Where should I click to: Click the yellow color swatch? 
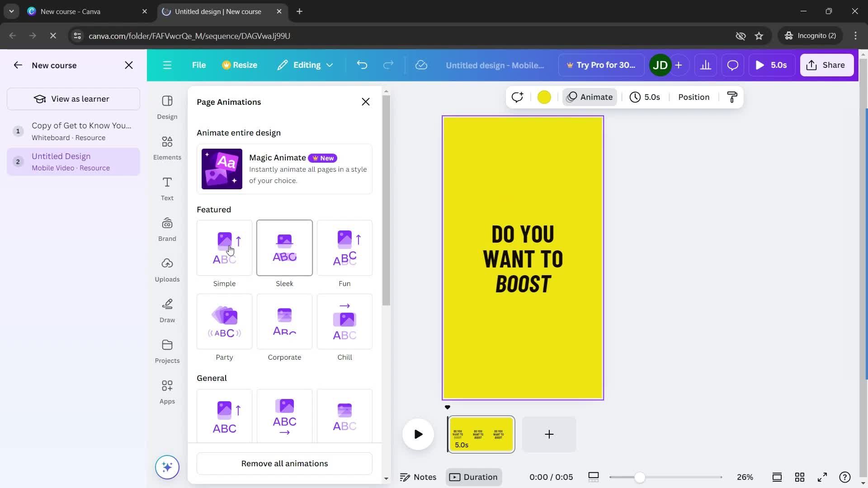545,97
